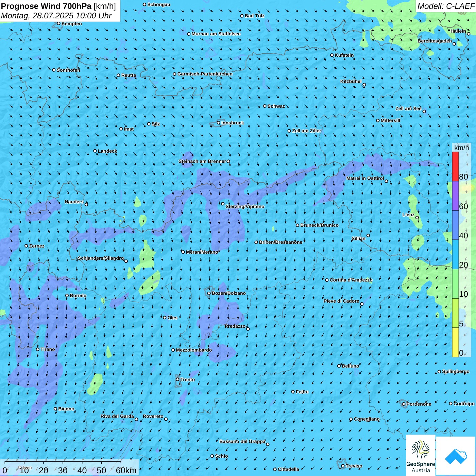Click the 'Bienno' label
The height and width of the screenshot is (476, 476).
[66, 409]
